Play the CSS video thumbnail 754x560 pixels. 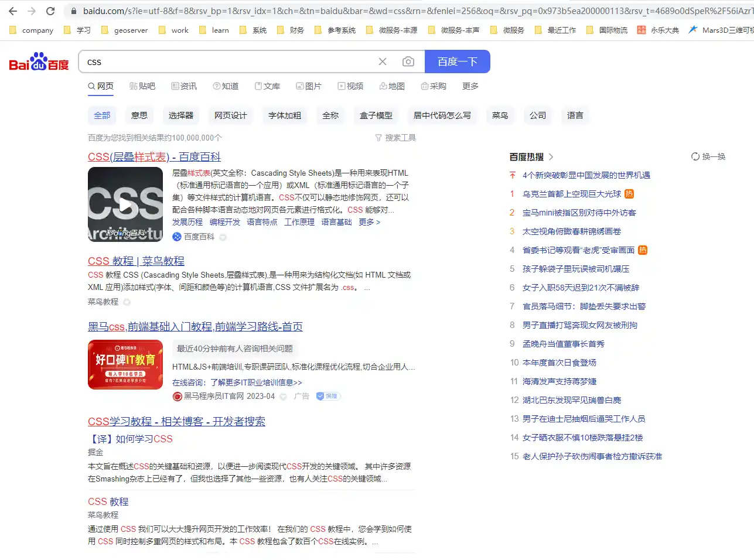[x=125, y=204]
